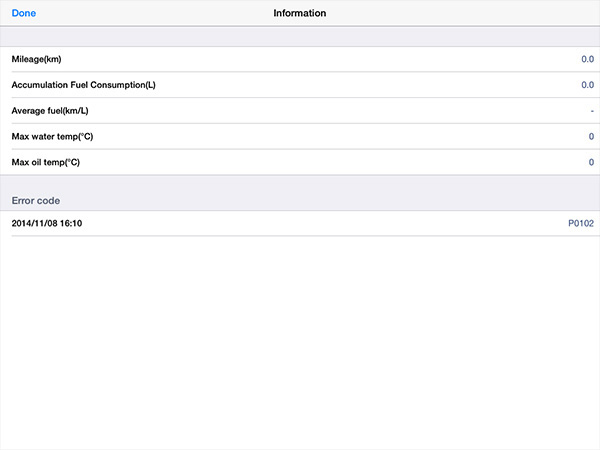Click the Max water temp value 0
The image size is (600, 450).
pyautogui.click(x=591, y=136)
